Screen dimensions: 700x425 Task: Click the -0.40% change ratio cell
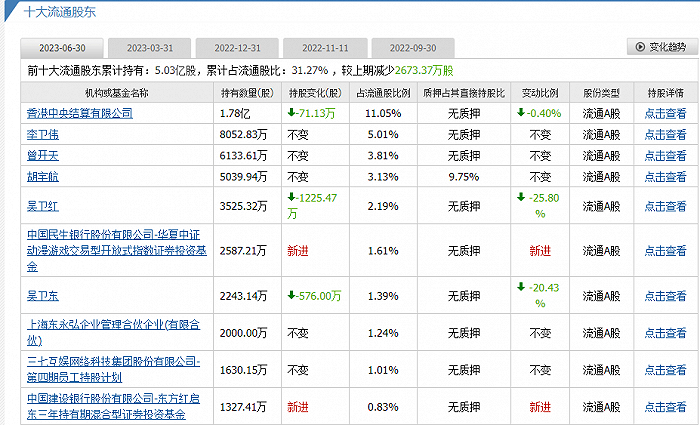(x=539, y=113)
